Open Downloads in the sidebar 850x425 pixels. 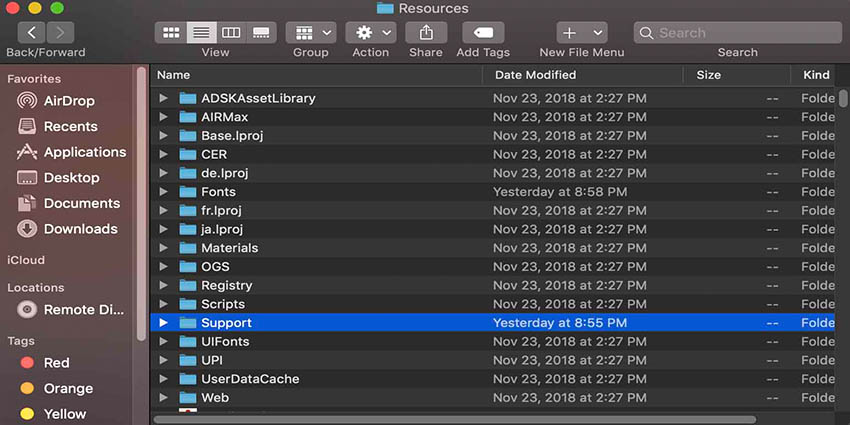pyautogui.click(x=80, y=229)
